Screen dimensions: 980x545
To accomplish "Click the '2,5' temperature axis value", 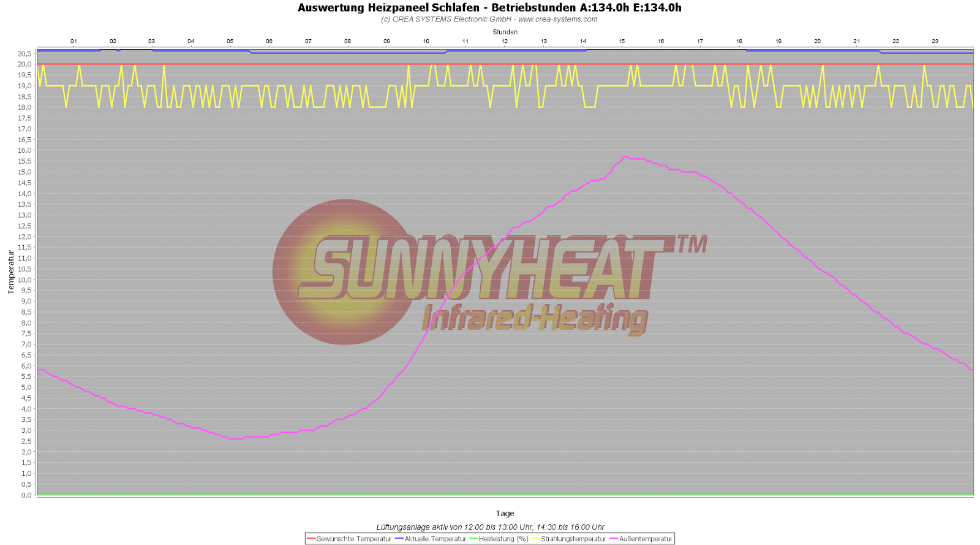I will (26, 441).
